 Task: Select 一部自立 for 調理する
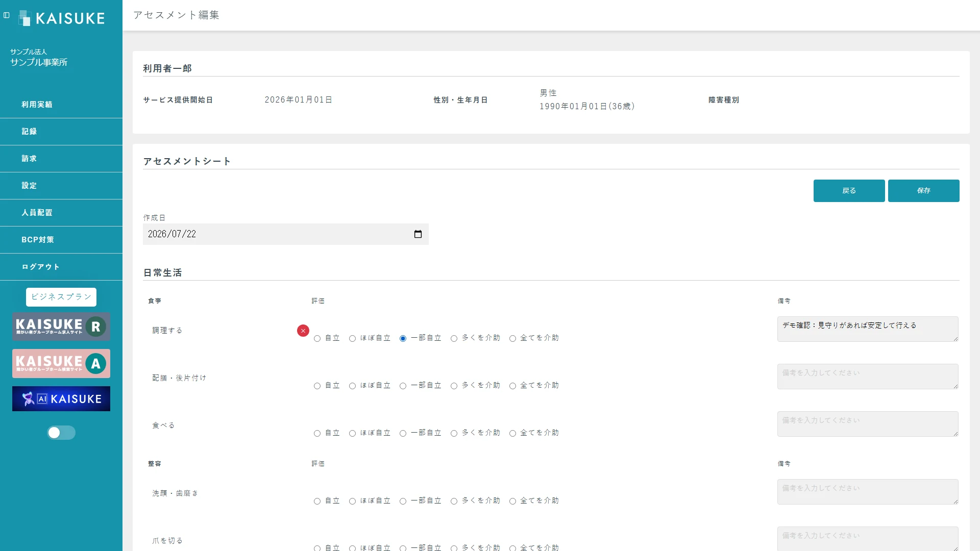pos(403,338)
